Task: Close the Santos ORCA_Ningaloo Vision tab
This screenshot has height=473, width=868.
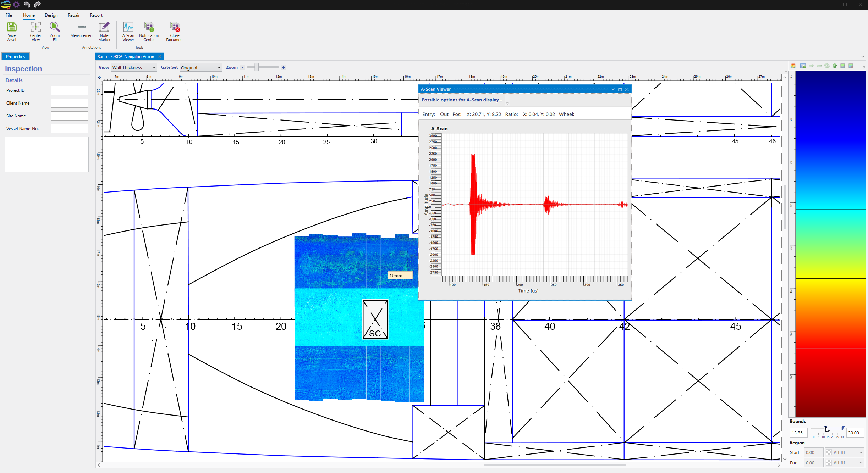Action: 160,57
